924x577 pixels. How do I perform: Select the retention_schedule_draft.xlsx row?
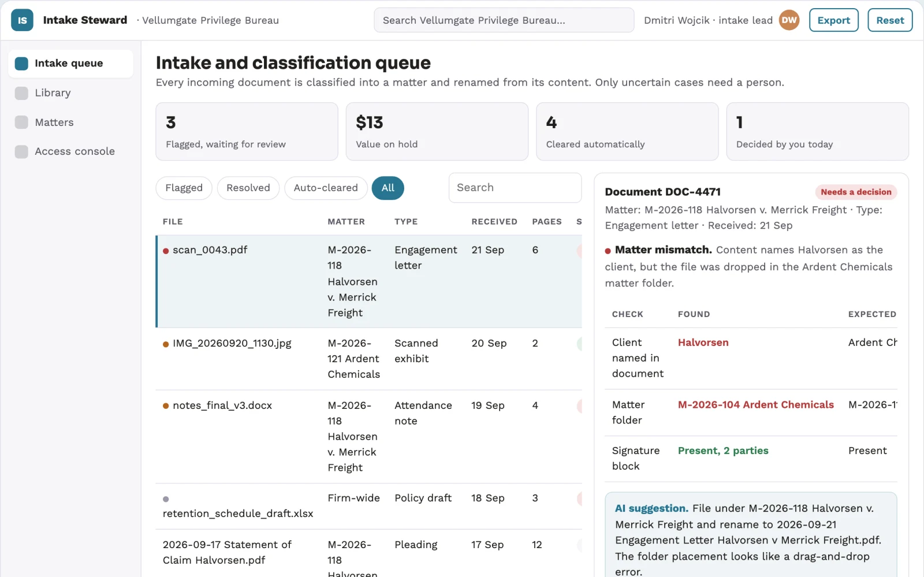(369, 506)
